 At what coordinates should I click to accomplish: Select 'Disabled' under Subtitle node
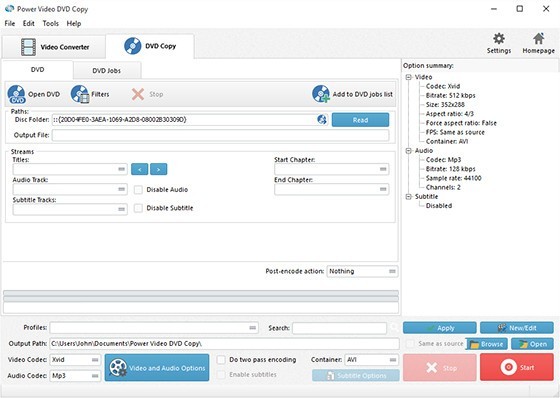pyautogui.click(x=439, y=206)
